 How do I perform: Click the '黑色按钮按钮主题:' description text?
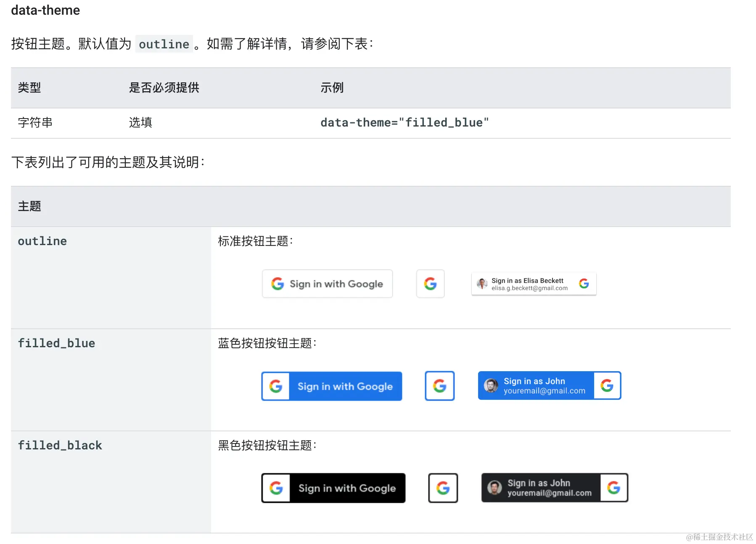click(267, 445)
